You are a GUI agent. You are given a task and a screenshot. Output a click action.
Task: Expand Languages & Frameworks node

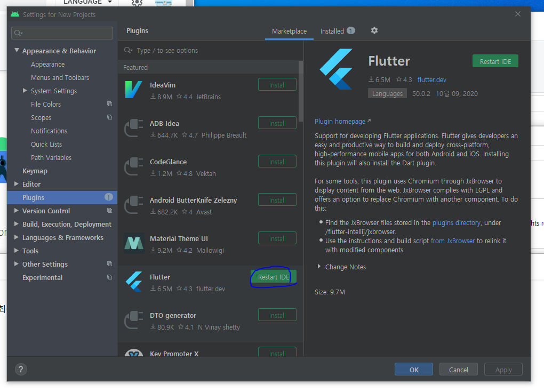(x=17, y=237)
